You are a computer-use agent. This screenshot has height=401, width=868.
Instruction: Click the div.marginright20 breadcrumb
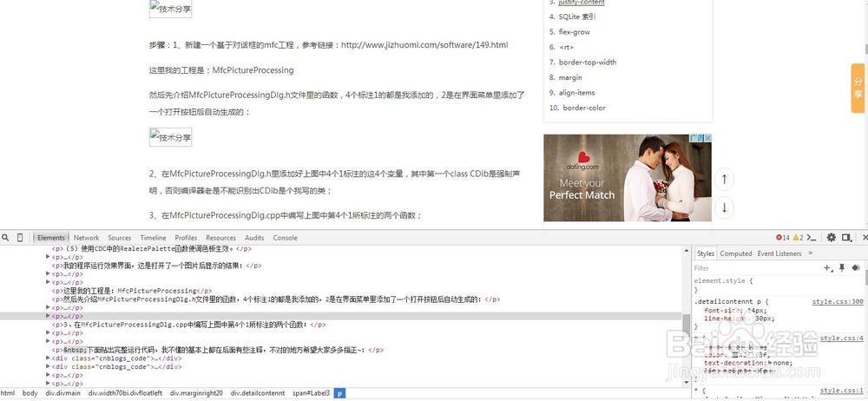tap(196, 392)
